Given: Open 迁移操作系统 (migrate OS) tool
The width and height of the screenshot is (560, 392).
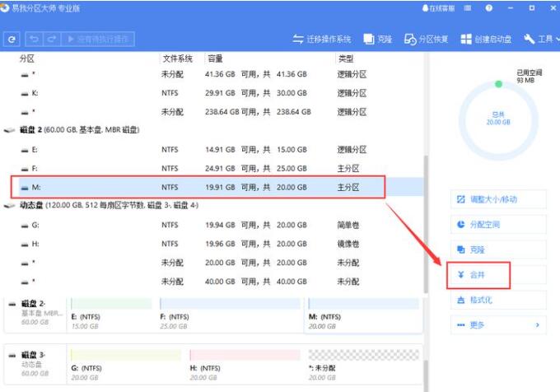Looking at the screenshot, I should (322, 40).
